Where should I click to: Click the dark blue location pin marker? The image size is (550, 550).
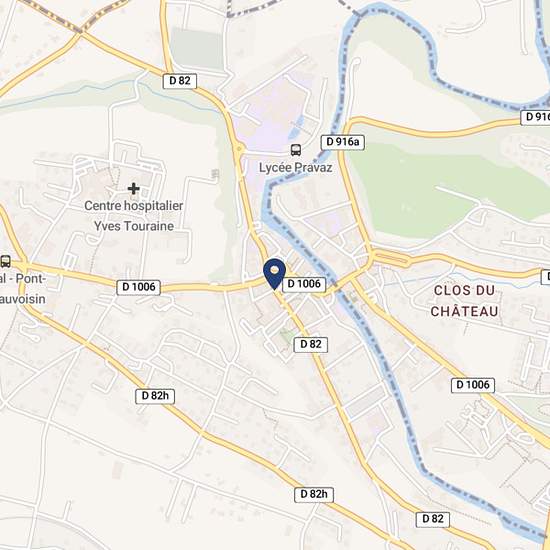275,274
